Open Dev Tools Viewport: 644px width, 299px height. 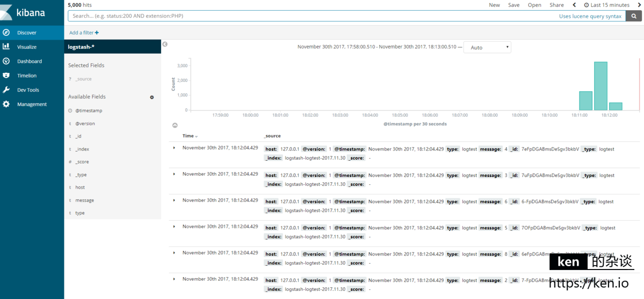(32, 90)
